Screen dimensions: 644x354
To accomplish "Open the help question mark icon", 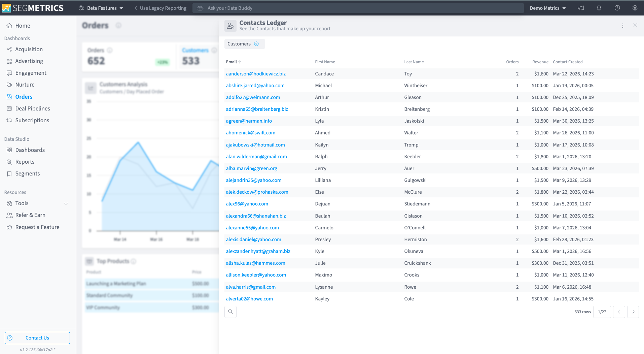I will pos(617,8).
